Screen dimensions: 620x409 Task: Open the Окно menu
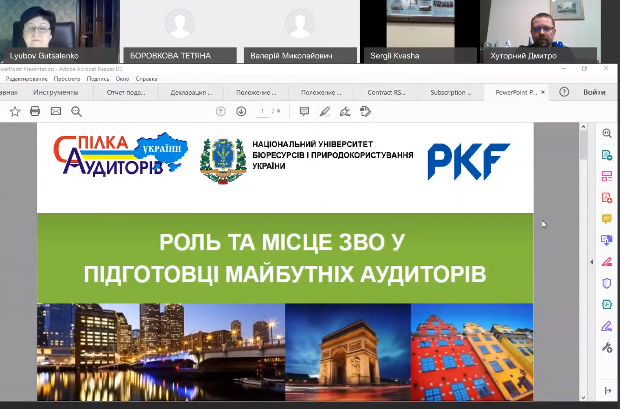[122, 79]
